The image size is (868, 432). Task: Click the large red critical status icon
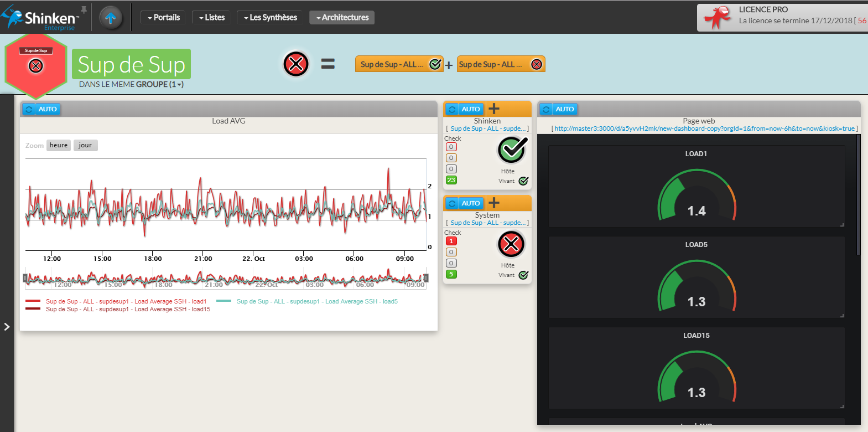(x=296, y=64)
